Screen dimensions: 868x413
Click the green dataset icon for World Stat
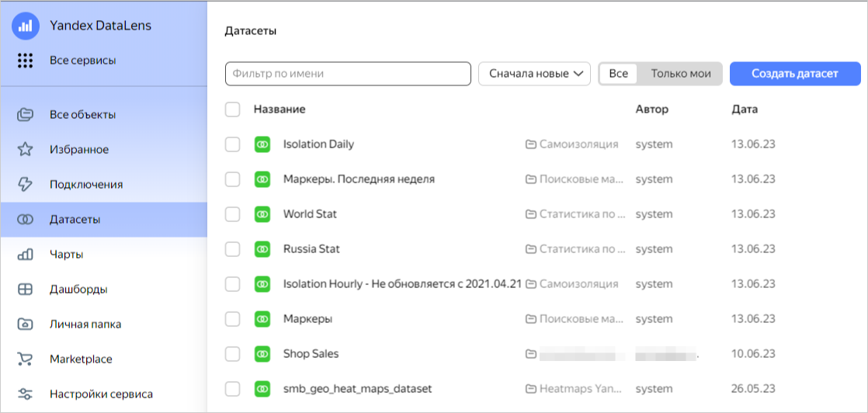click(x=262, y=214)
